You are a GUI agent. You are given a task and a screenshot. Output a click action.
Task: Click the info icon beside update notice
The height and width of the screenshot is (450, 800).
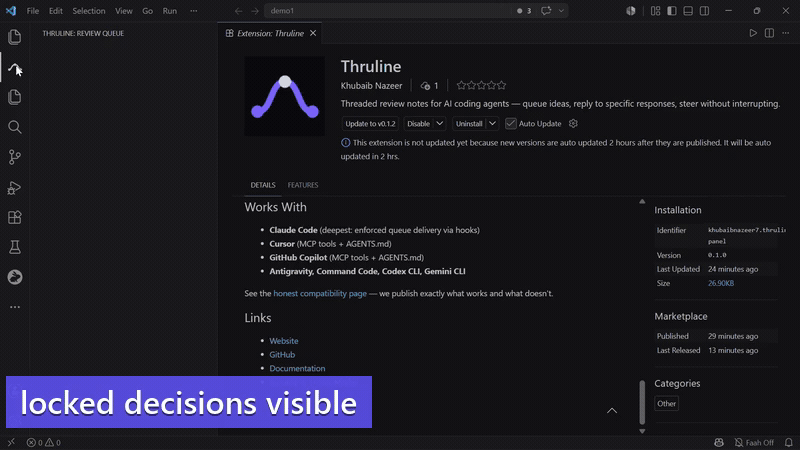pyautogui.click(x=345, y=143)
